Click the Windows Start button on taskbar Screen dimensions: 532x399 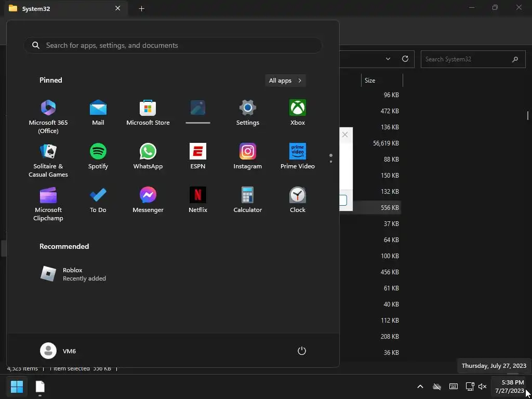(x=17, y=387)
